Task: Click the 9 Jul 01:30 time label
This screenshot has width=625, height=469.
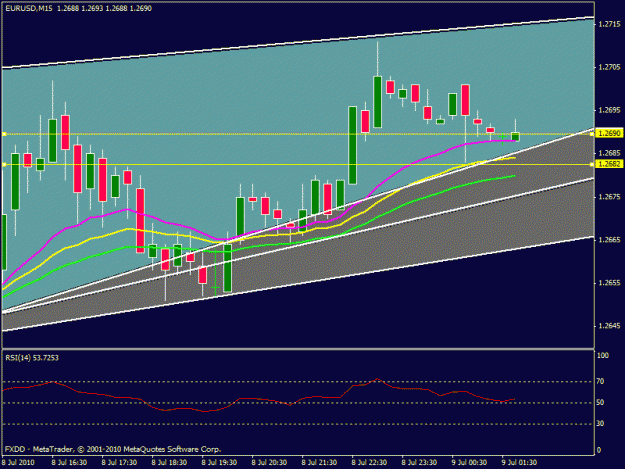Action: [x=519, y=463]
